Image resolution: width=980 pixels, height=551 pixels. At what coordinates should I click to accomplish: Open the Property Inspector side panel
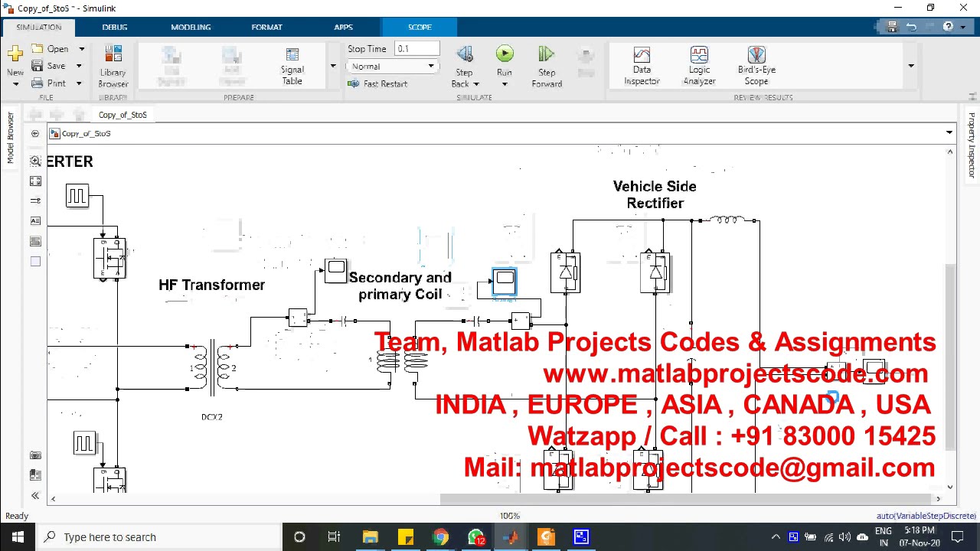971,145
